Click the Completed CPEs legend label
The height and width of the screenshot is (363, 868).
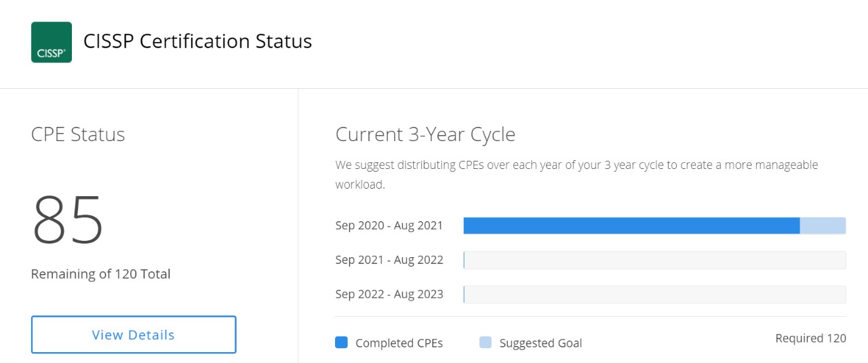click(399, 343)
